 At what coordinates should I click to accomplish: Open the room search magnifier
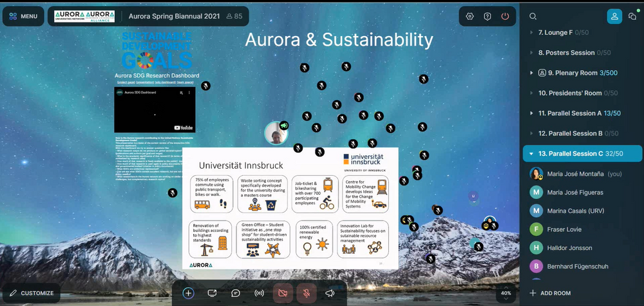[533, 16]
